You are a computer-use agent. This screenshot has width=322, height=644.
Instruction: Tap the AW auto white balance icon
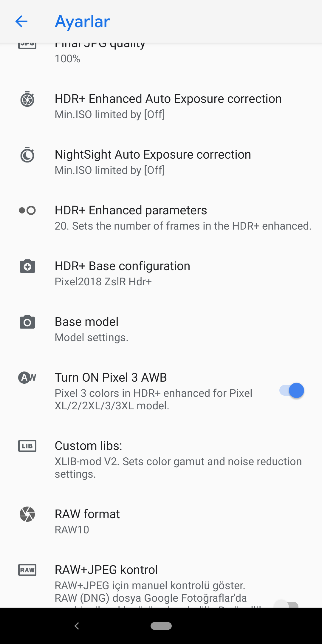click(27, 378)
